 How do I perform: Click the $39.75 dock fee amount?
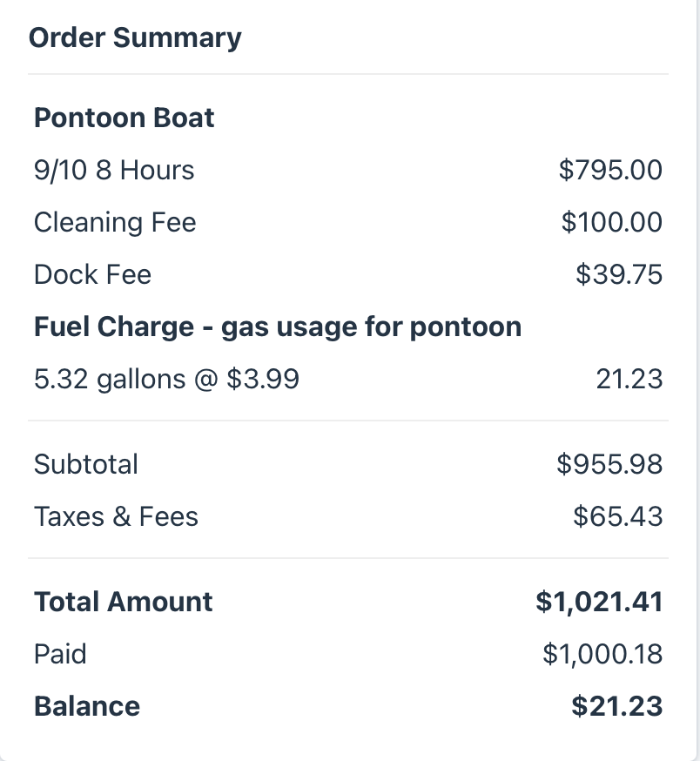619,274
